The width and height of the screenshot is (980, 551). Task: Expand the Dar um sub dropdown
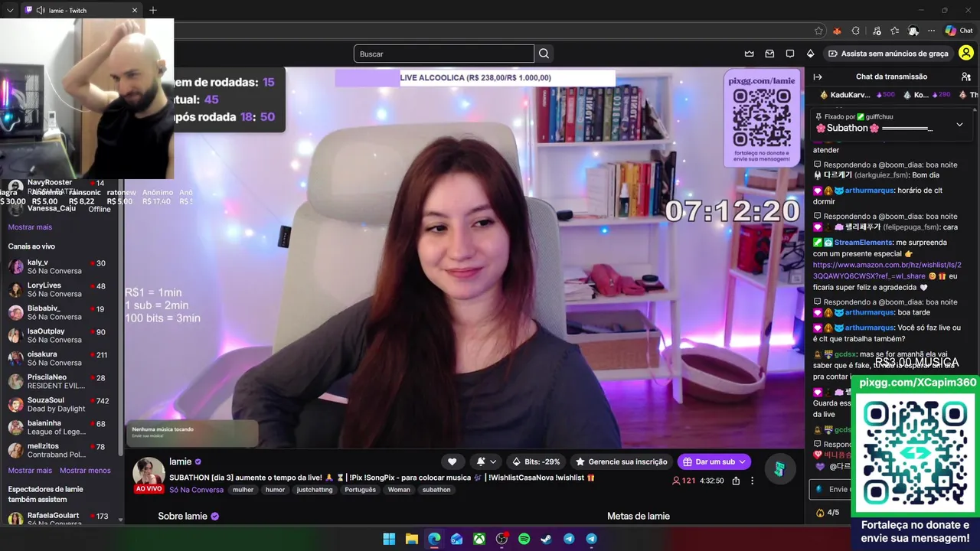(742, 461)
